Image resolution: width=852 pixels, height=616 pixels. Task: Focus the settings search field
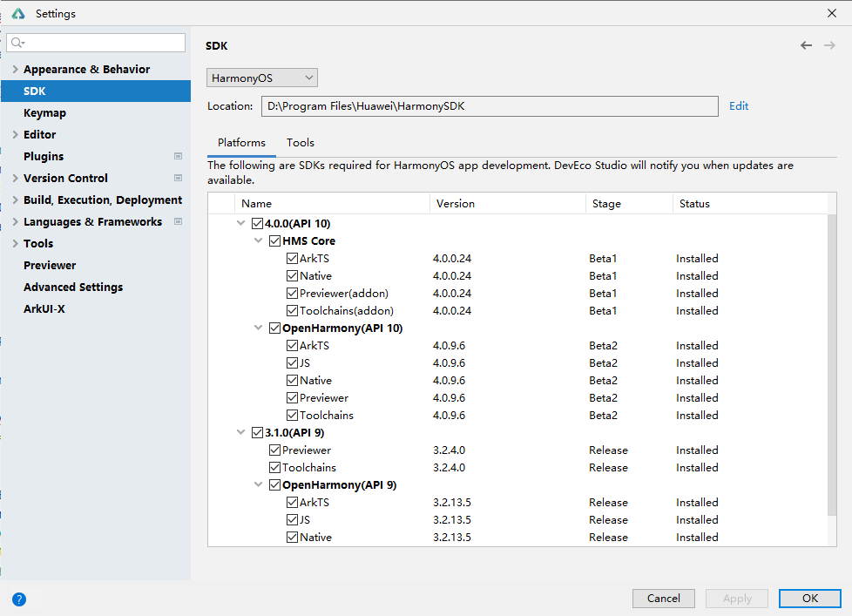[96, 43]
